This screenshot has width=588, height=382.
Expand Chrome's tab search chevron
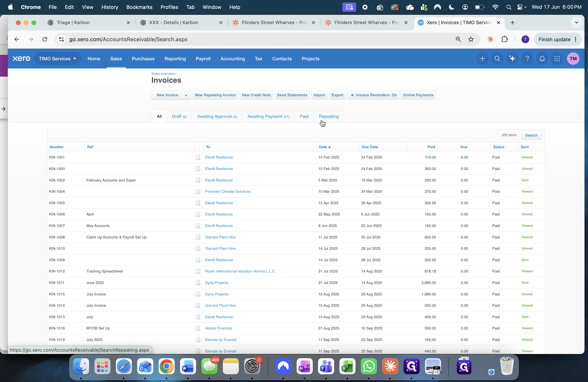[x=577, y=23]
